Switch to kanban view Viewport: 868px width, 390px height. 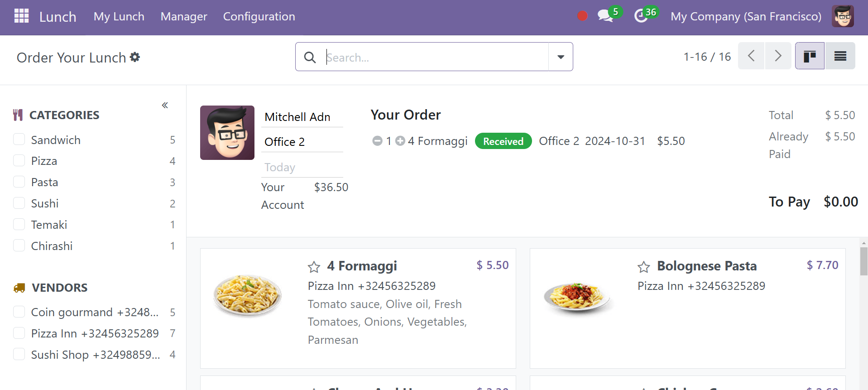810,56
